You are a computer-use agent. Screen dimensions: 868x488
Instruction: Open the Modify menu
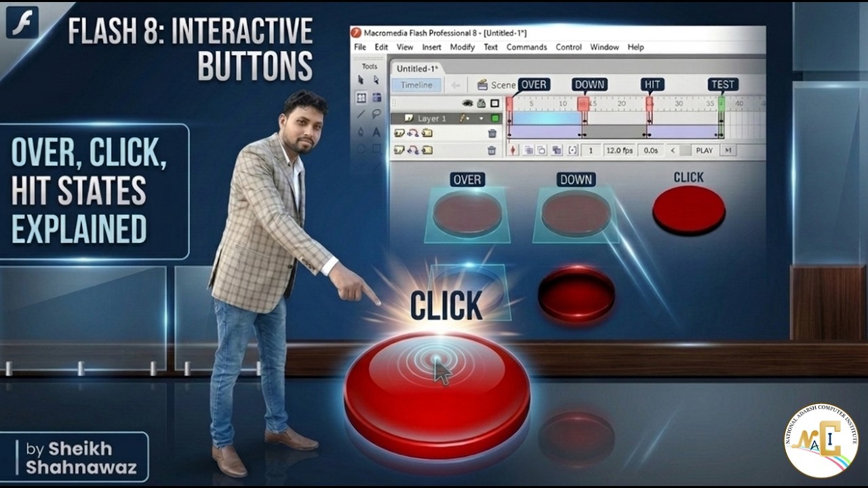462,47
